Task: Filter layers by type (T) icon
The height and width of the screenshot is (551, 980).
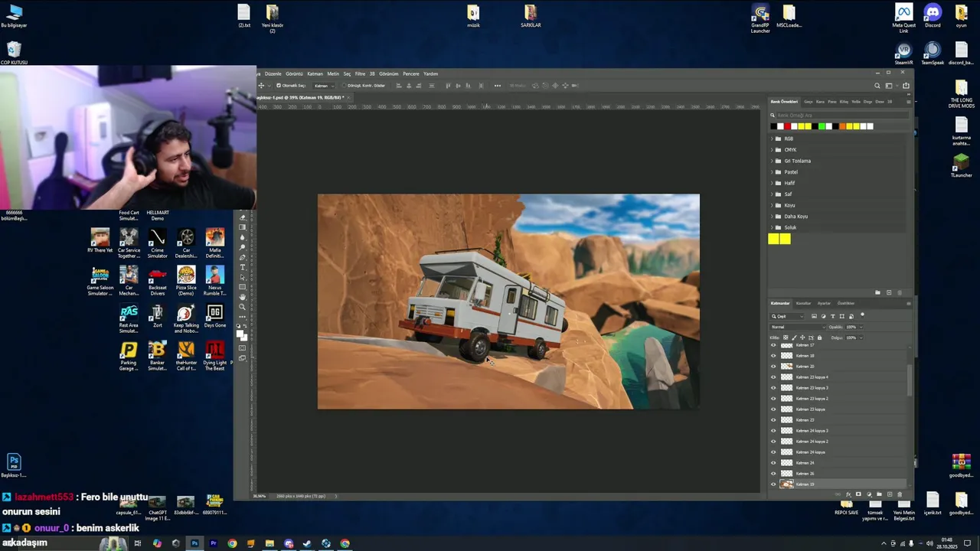Action: click(x=833, y=316)
